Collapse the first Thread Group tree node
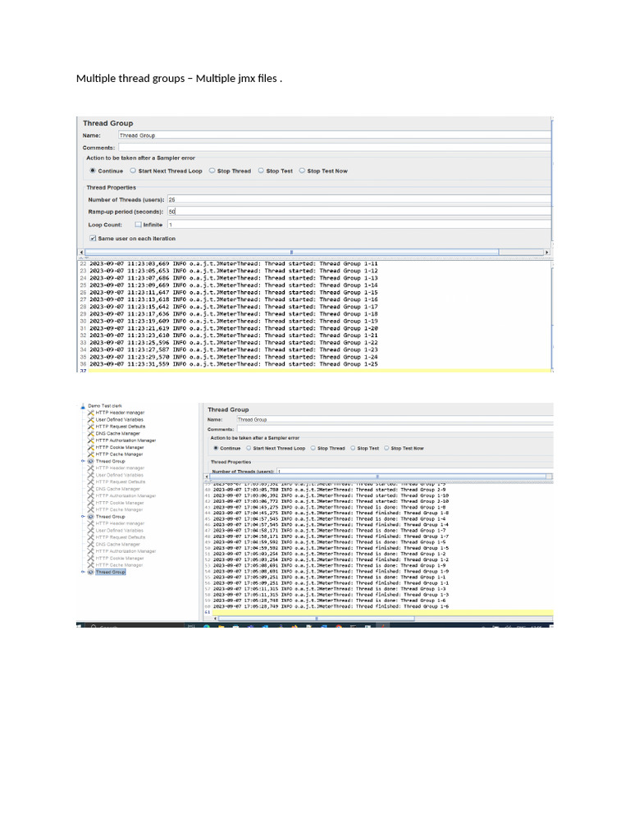Image resolution: width=630 pixels, height=840 pixels. (83, 461)
